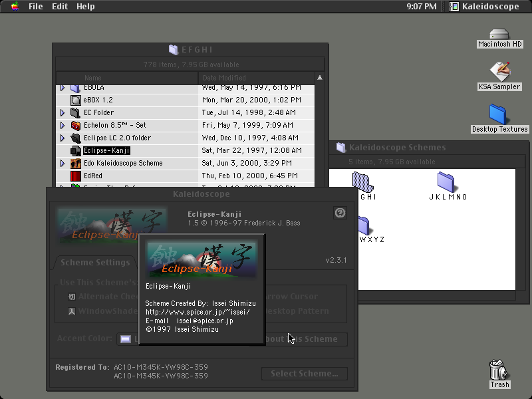
Task: Click '1.5 © 1996-97 Frederick J. Bass' text
Action: click(x=244, y=223)
